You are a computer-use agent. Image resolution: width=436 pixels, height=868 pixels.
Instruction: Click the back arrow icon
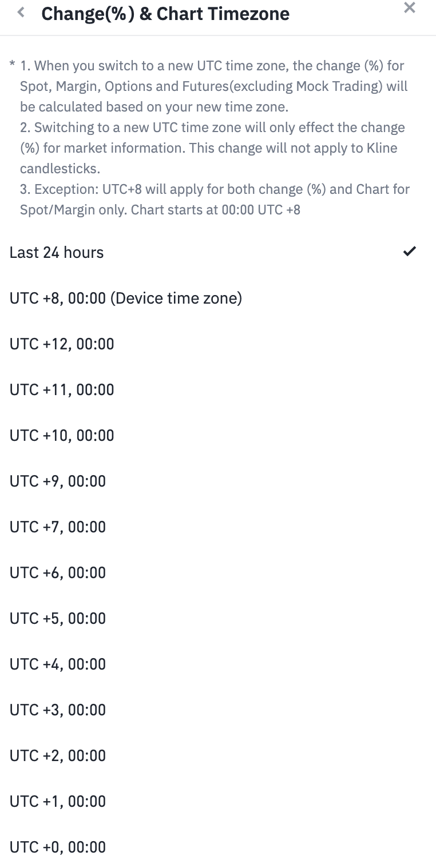click(21, 13)
